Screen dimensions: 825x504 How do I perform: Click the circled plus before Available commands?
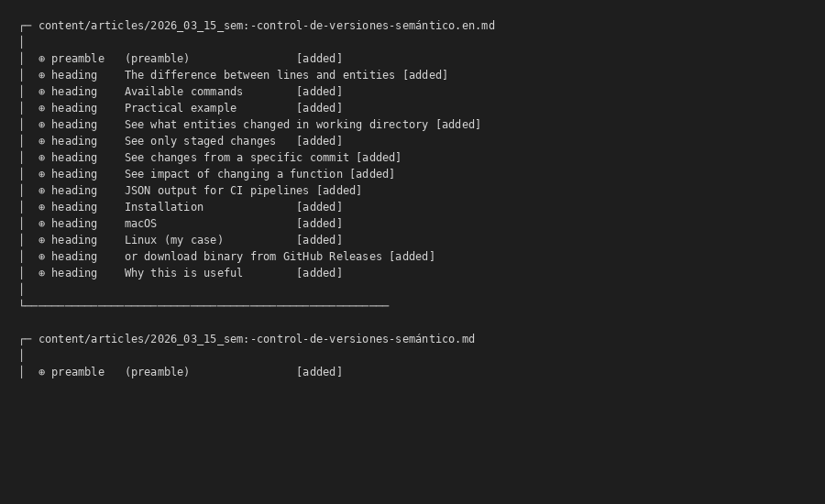click(x=41, y=92)
